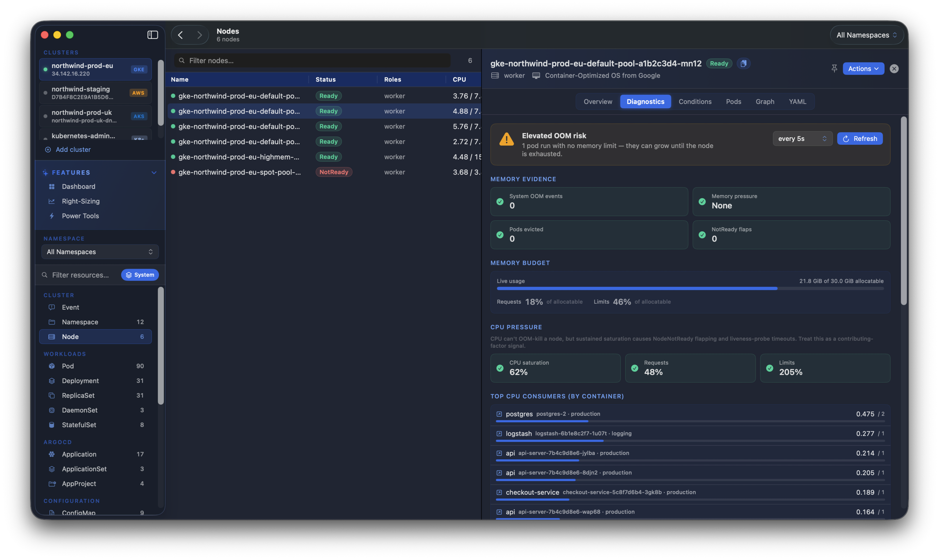Click the Limits 205% card
This screenshot has height=560, width=939.
[x=825, y=368]
